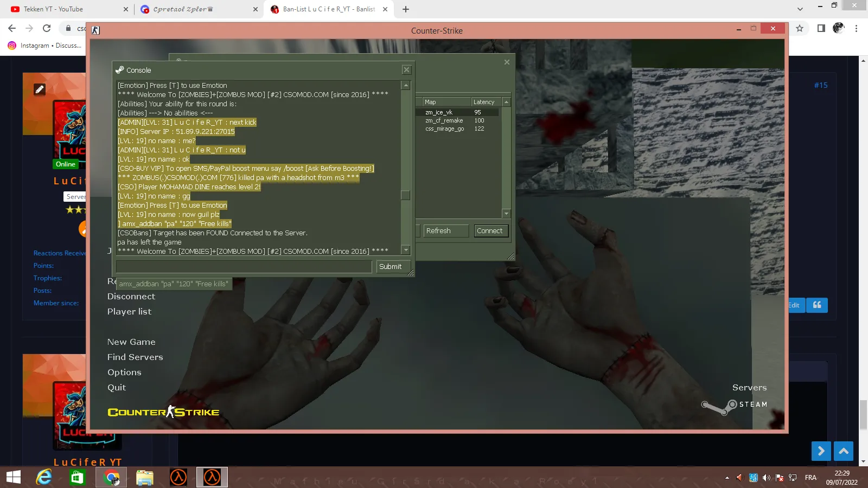
Task: Show hidden system tray icons
Action: [727, 478]
